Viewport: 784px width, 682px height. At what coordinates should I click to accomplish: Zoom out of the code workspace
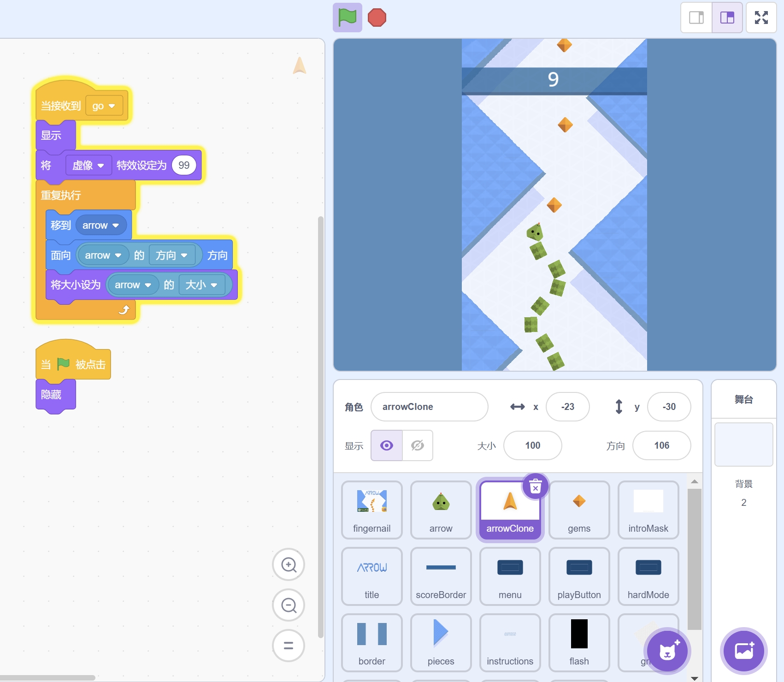pyautogui.click(x=289, y=605)
